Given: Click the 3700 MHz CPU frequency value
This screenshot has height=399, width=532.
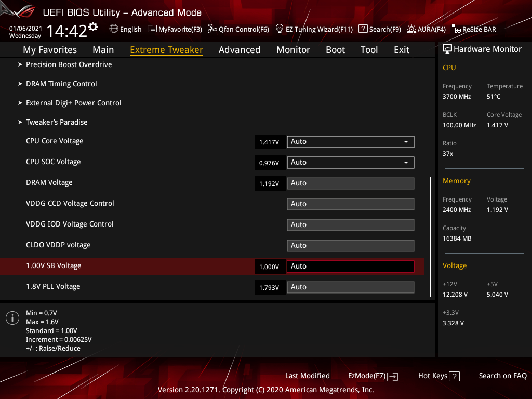Looking at the screenshot, I should pyautogui.click(x=457, y=97).
